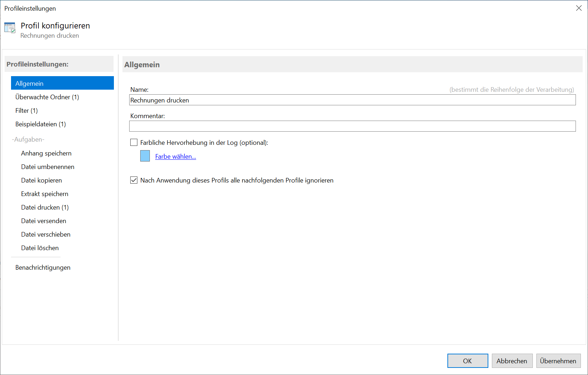Open the Beispieldateien section

click(41, 124)
